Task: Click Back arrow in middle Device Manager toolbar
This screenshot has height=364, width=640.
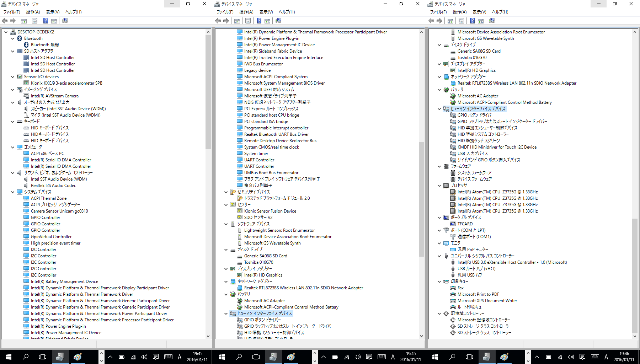Action: (x=218, y=21)
